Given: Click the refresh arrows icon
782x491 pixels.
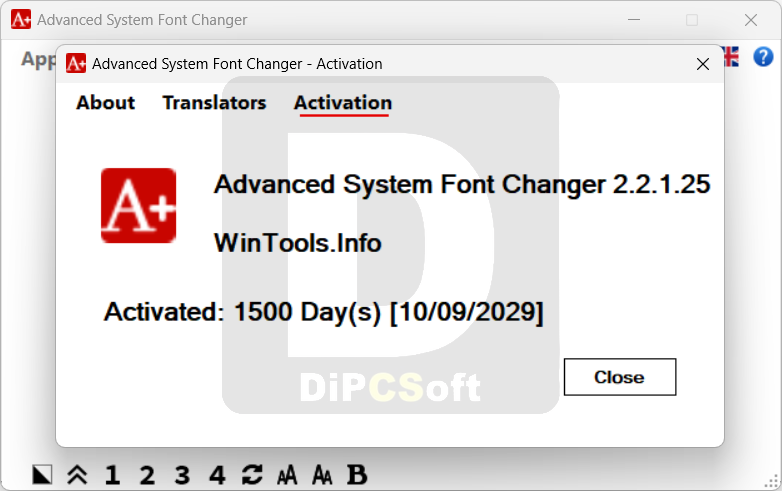Looking at the screenshot, I should tap(252, 475).
